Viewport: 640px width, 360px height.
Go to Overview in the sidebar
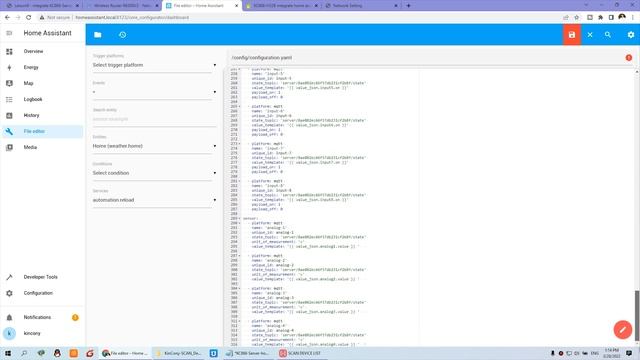click(42, 51)
